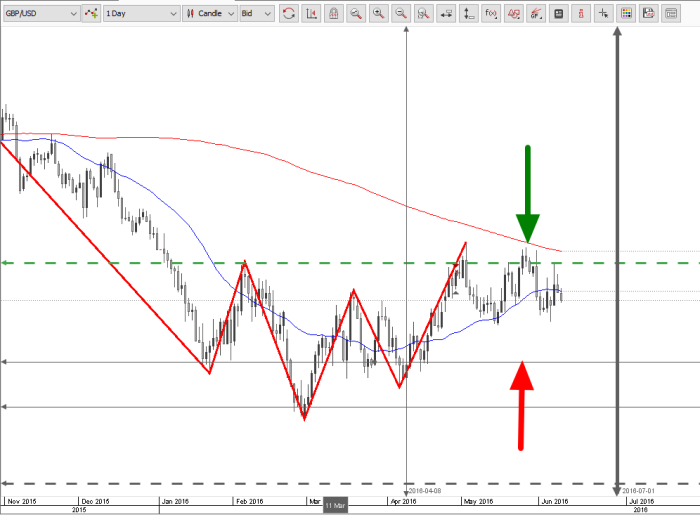Click the zoom out magnifier icon
700x515 pixels.
(401, 14)
